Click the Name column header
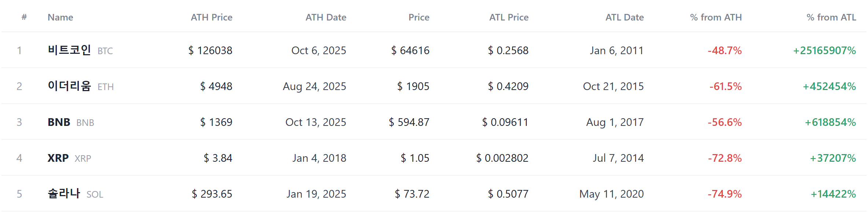This screenshot has width=868, height=213. [60, 17]
